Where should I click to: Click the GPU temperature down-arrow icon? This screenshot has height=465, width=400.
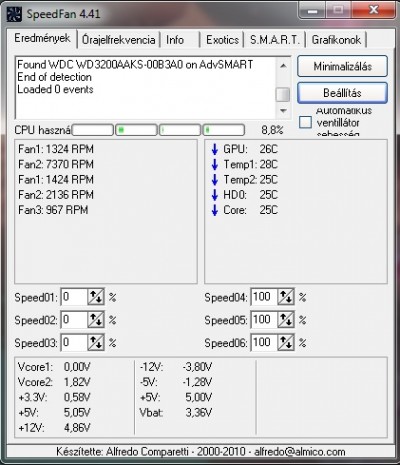215,149
